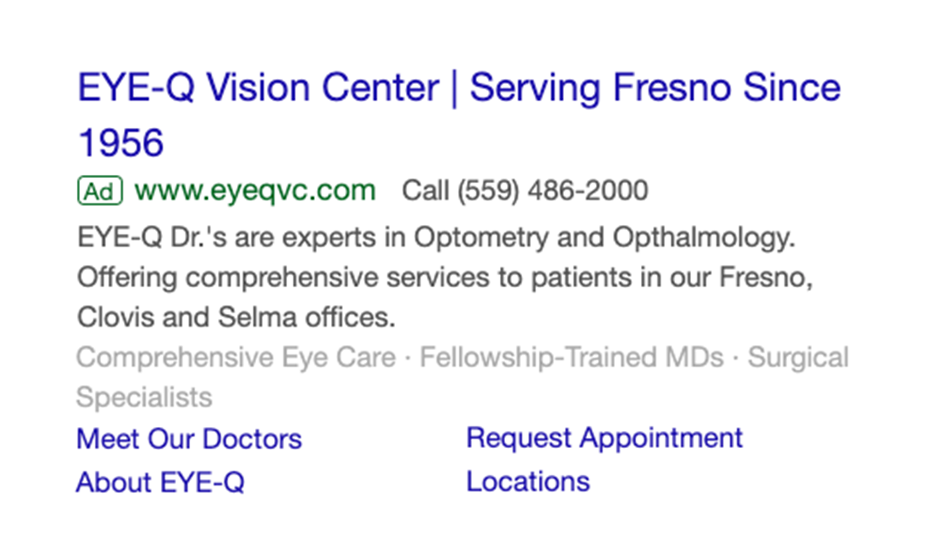936x560 pixels.
Task: Click the "Comprehensive Eye Care" callout text
Action: pos(236,357)
